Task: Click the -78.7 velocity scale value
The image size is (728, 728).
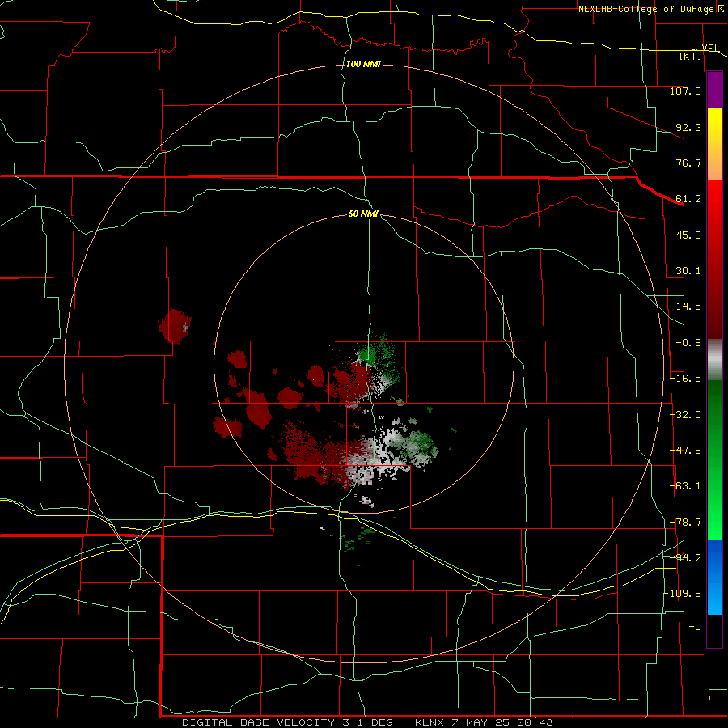Action: [x=685, y=523]
